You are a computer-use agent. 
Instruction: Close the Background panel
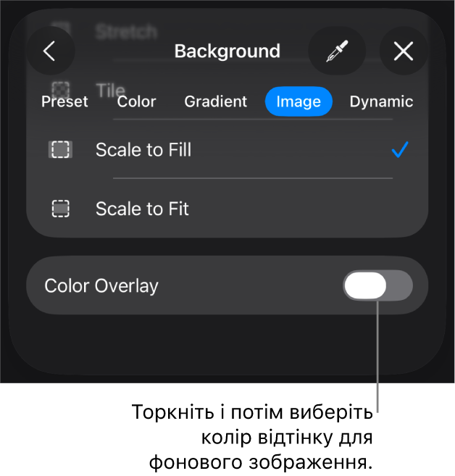pyautogui.click(x=403, y=51)
